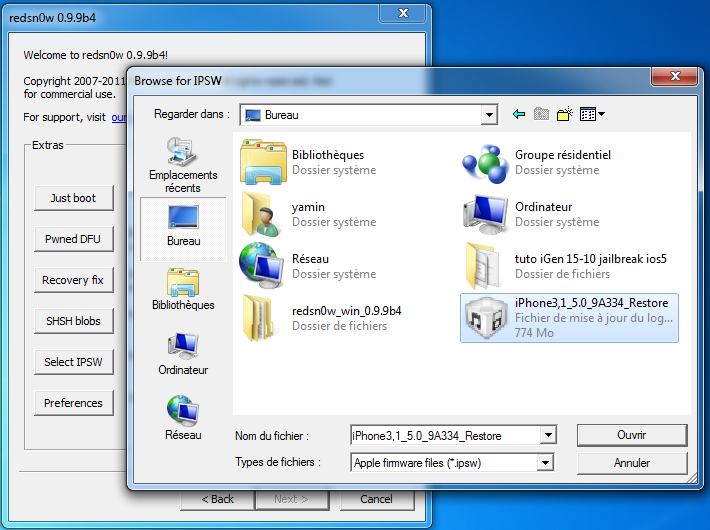Select the Ordinateur icon in file list
710x530 pixels.
click(x=485, y=214)
